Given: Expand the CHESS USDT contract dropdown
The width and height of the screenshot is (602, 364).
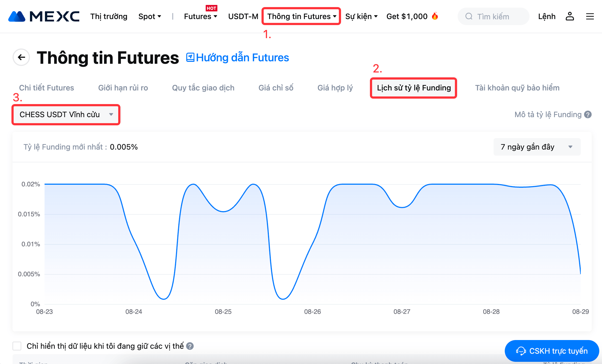Looking at the screenshot, I should [x=66, y=114].
